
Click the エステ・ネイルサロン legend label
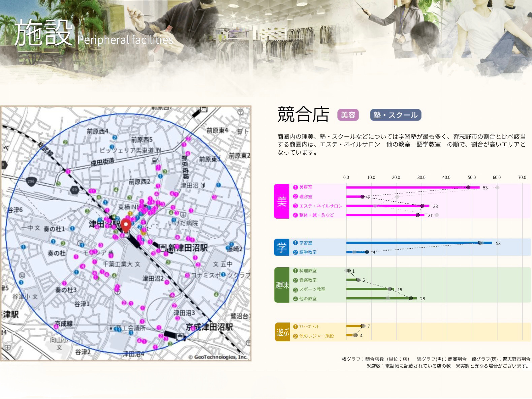pos(320,206)
